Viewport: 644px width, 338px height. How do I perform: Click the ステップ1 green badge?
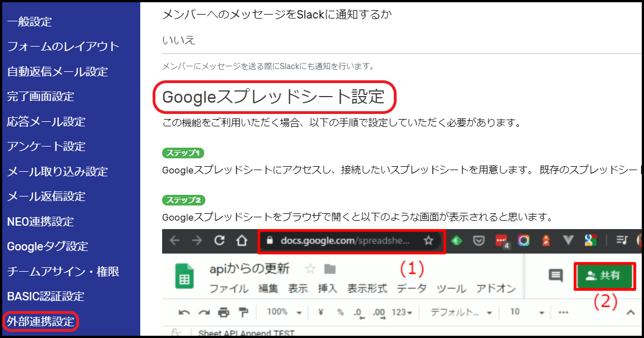pyautogui.click(x=183, y=153)
